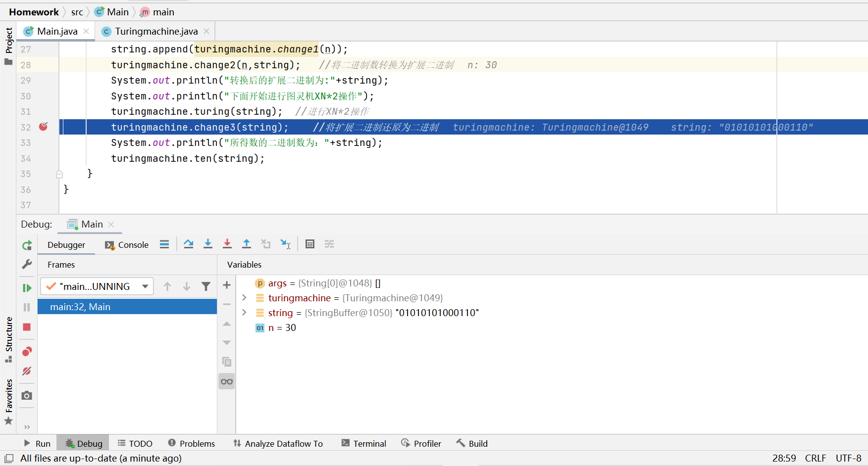Open the Profiler tool window

(x=421, y=443)
